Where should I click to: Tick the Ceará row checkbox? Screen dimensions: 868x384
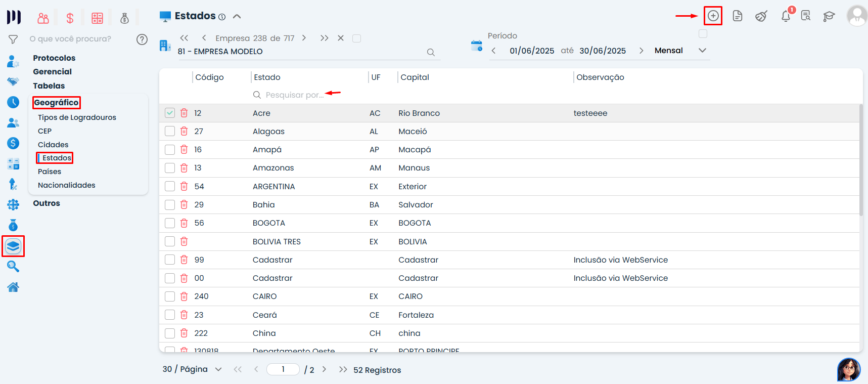click(x=170, y=315)
